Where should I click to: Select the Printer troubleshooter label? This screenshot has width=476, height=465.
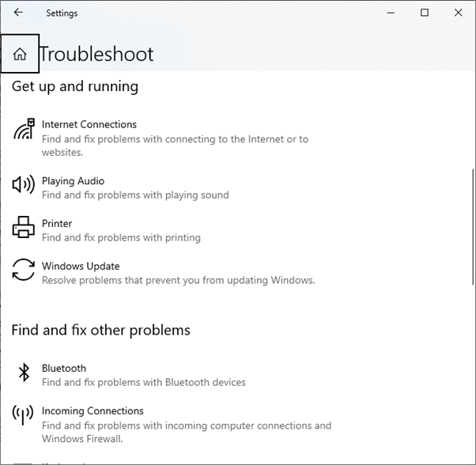57,224
